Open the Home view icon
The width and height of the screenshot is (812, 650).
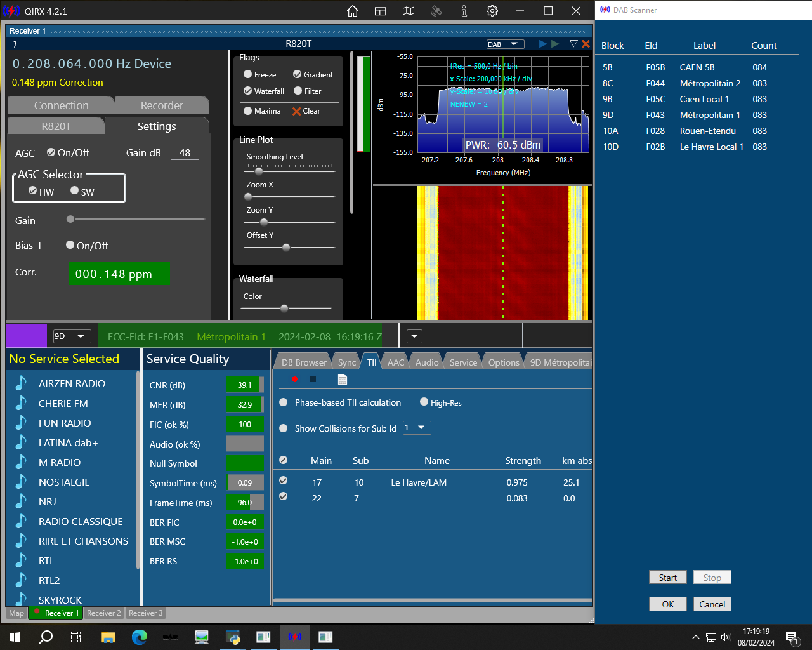tap(353, 11)
